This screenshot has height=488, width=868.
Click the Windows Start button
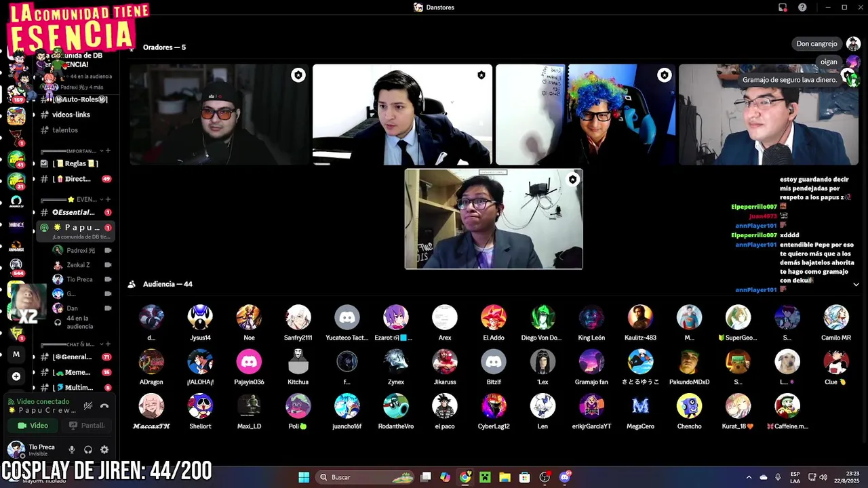click(x=304, y=477)
